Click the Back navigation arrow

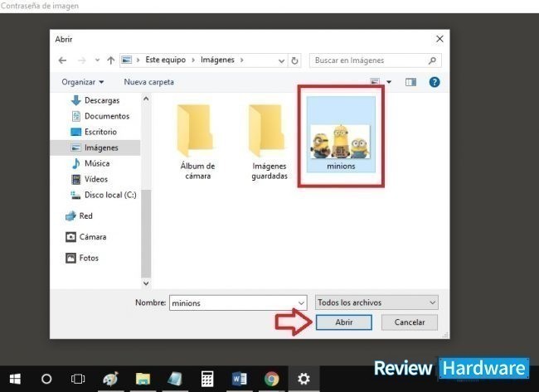coord(62,60)
